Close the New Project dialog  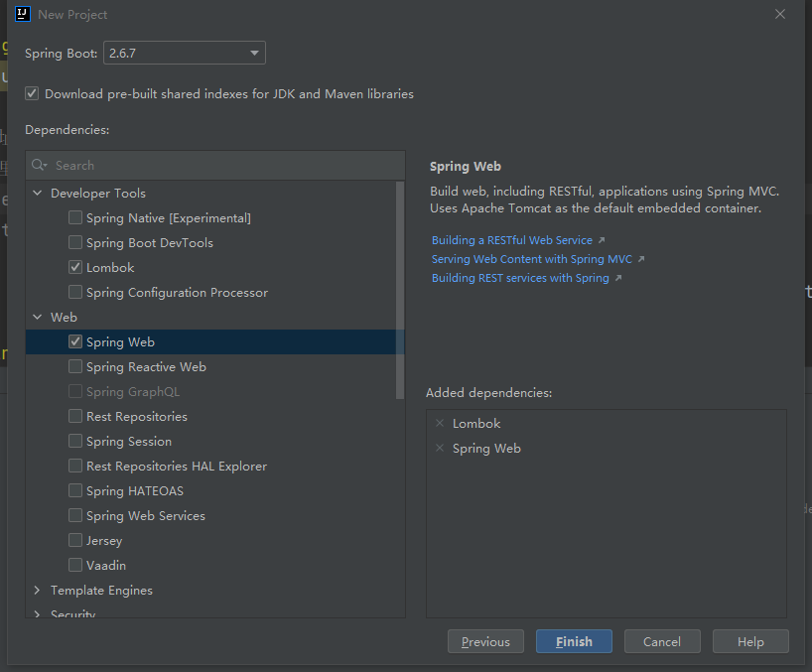pyautogui.click(x=780, y=14)
